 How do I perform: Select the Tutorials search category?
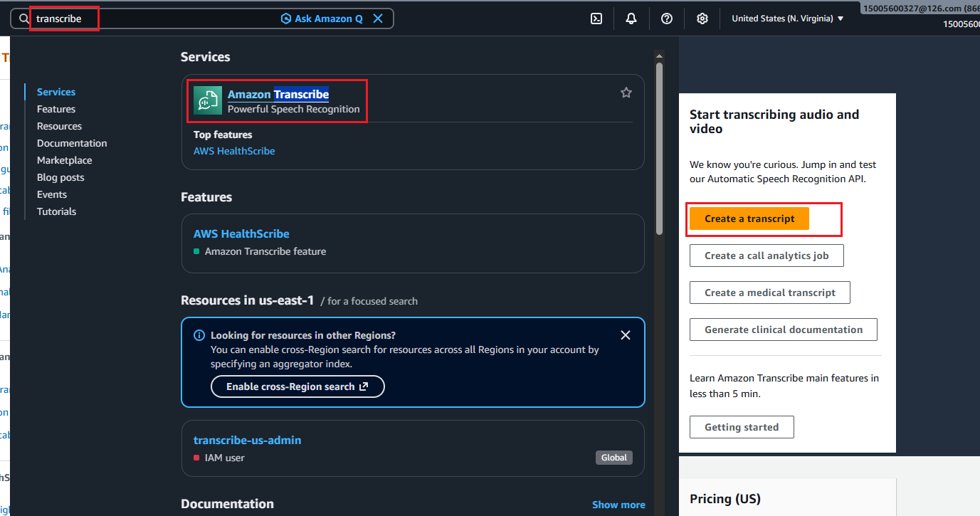pyautogui.click(x=56, y=211)
